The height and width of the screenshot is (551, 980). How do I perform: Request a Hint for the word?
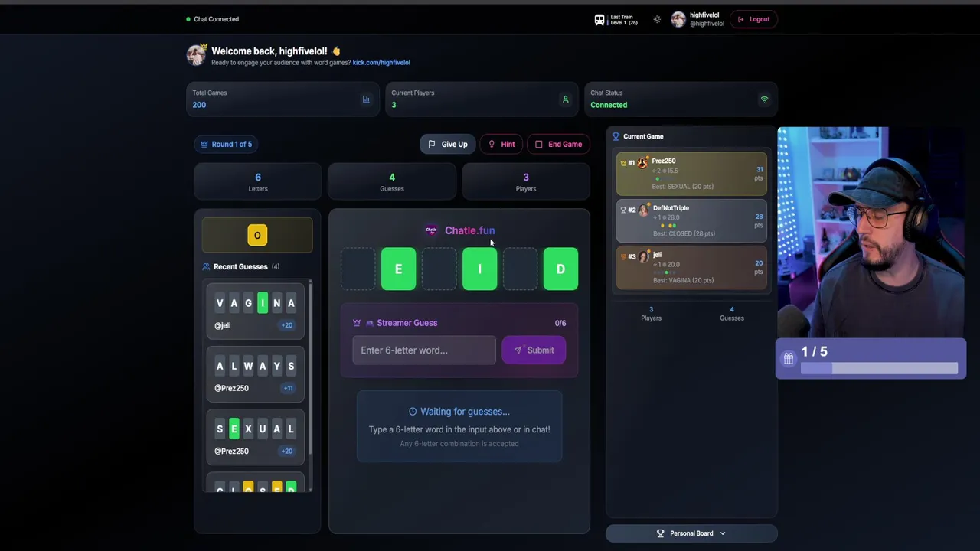pos(501,144)
